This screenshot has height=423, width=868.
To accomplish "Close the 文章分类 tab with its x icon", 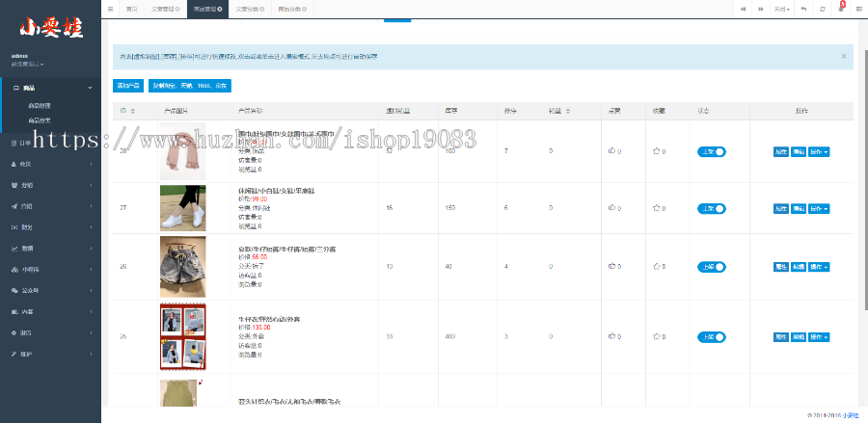I will click(x=261, y=10).
